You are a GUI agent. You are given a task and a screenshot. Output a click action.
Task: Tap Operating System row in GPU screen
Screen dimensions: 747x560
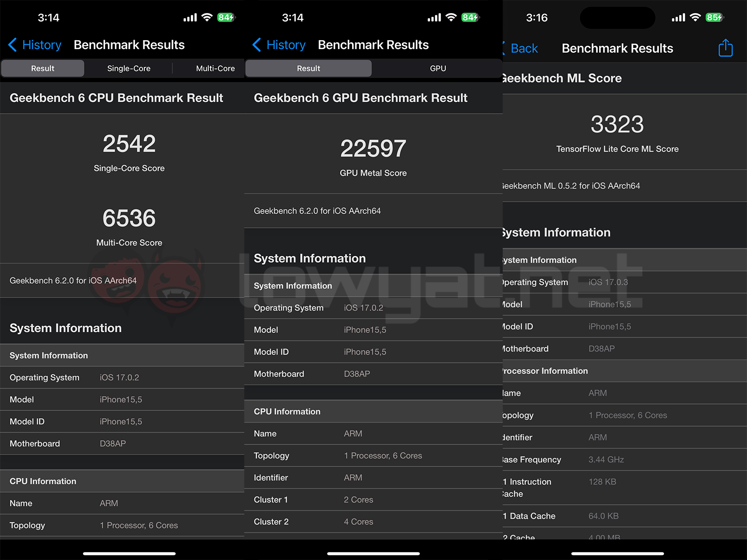[373, 308]
